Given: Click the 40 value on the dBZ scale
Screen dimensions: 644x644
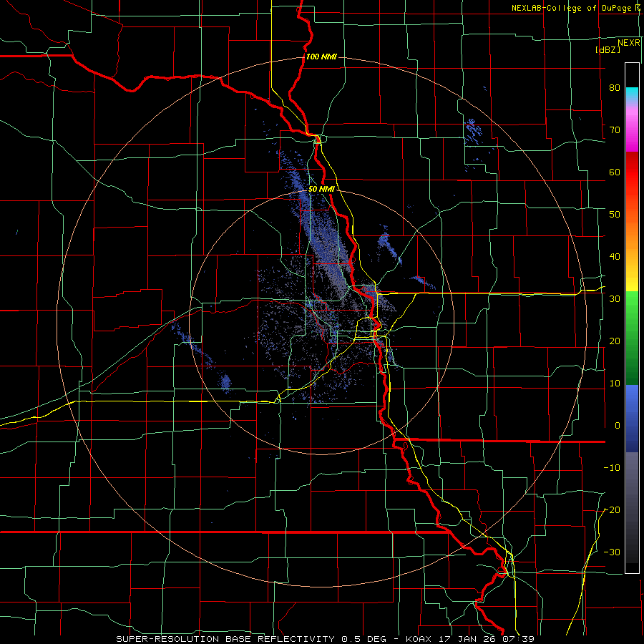Looking at the screenshot, I should 615,257.
